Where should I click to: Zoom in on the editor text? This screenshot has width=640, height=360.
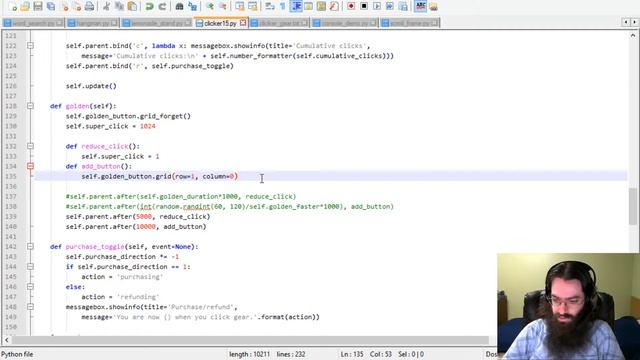click(210, 6)
